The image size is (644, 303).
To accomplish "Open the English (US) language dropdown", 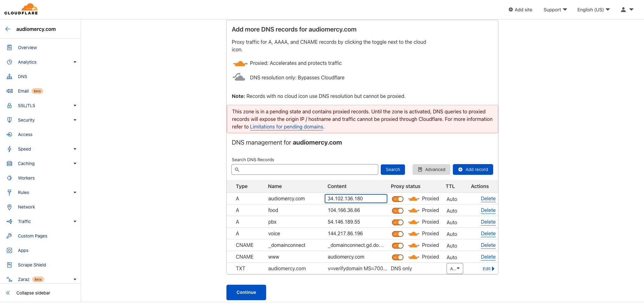I will pos(594,10).
